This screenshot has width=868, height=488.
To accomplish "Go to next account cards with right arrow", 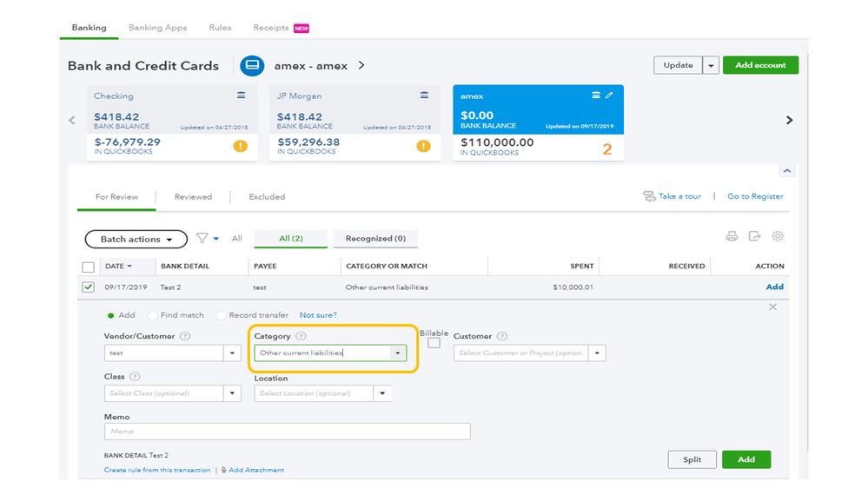I will 790,120.
